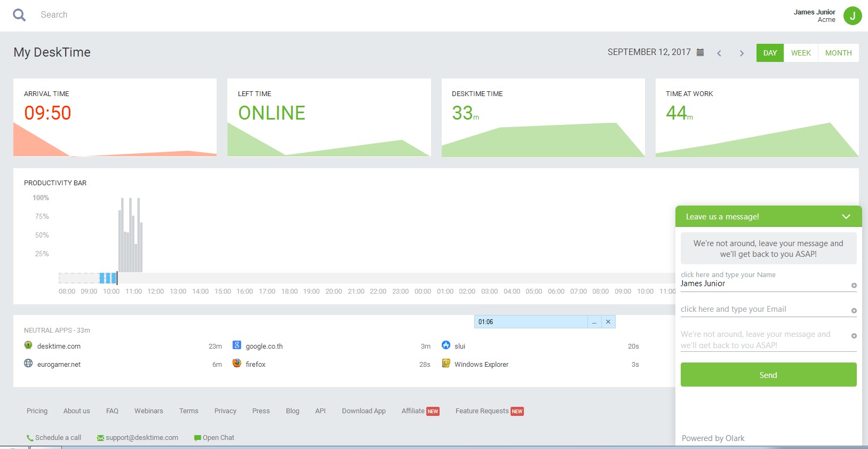Image resolution: width=868 pixels, height=449 pixels.
Task: Open the API footer link
Action: click(x=320, y=411)
